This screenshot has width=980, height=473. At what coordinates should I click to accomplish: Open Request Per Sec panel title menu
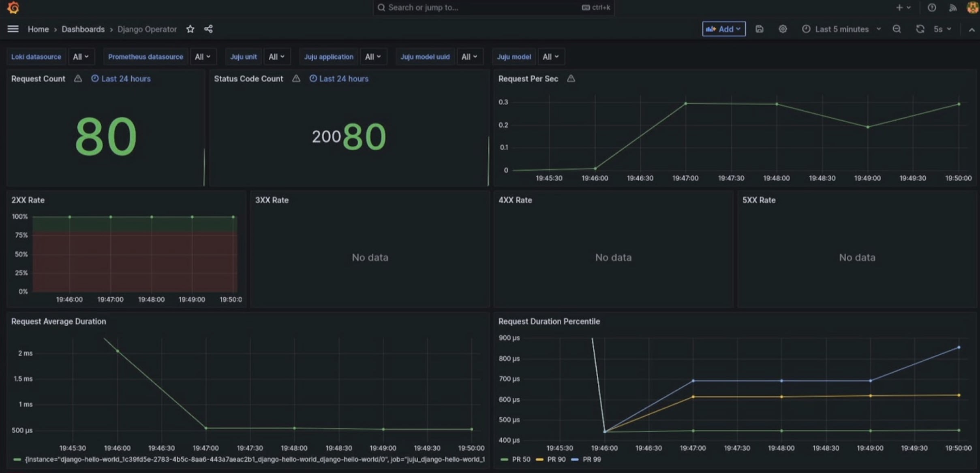tap(528, 79)
